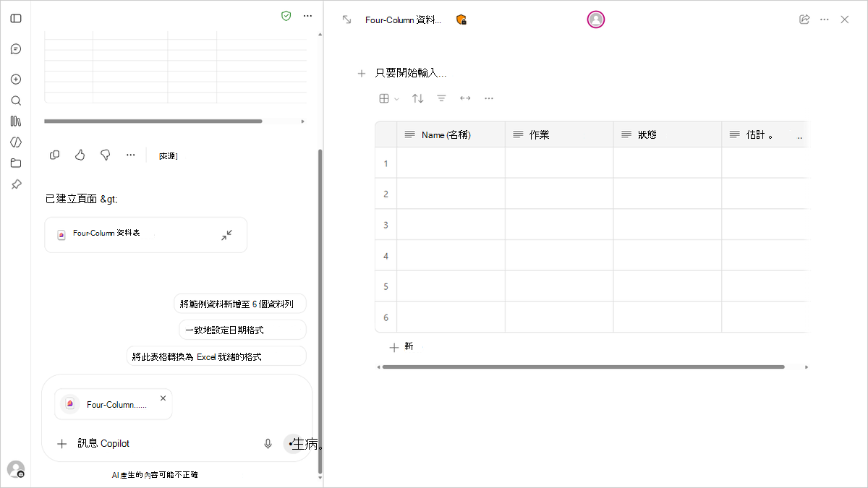The image size is (868, 488).
Task: Open the user account avatar at bottom left
Action: point(16,469)
